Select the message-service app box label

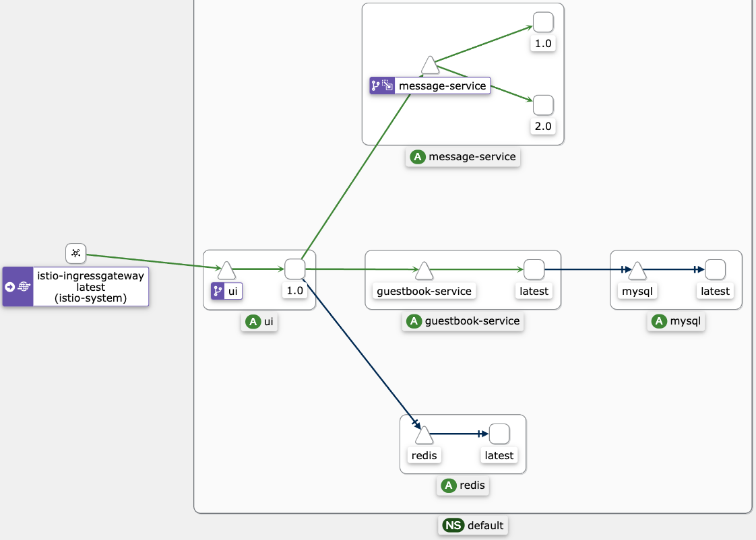[x=464, y=157]
